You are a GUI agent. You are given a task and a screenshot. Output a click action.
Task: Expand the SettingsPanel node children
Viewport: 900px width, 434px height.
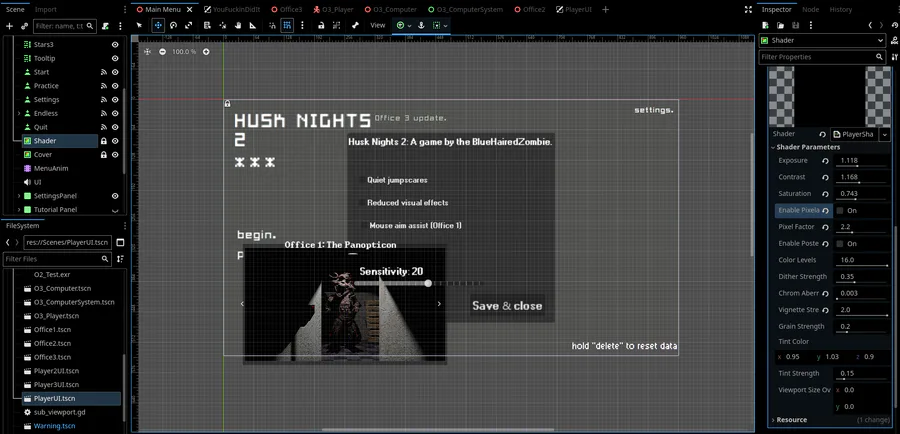(19, 196)
